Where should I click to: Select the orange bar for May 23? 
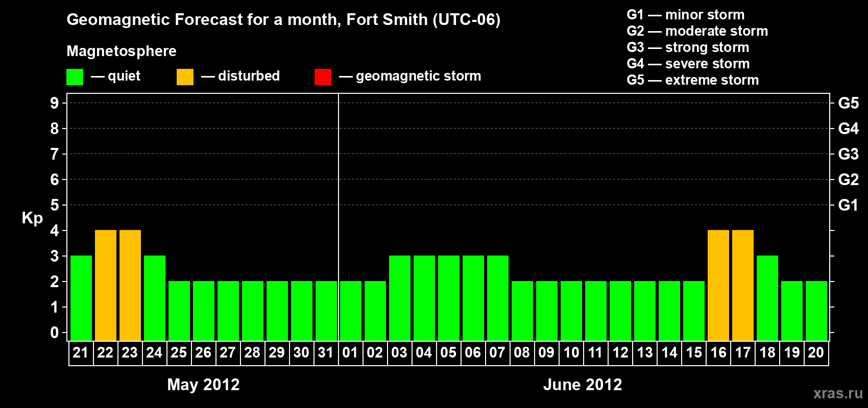[x=130, y=285]
